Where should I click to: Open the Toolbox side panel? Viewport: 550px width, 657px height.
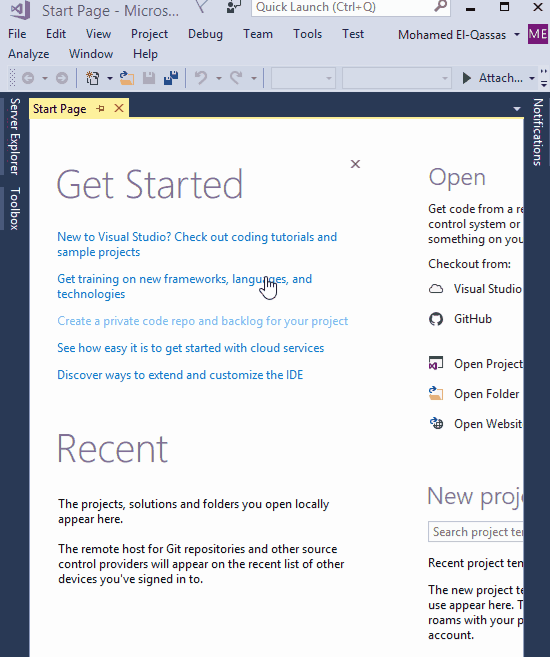(14, 209)
